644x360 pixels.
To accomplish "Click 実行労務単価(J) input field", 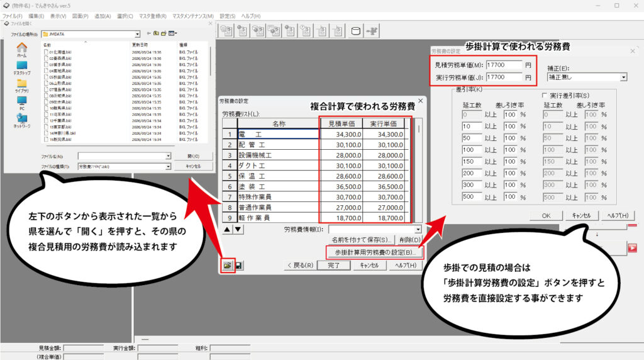I will coord(504,77).
